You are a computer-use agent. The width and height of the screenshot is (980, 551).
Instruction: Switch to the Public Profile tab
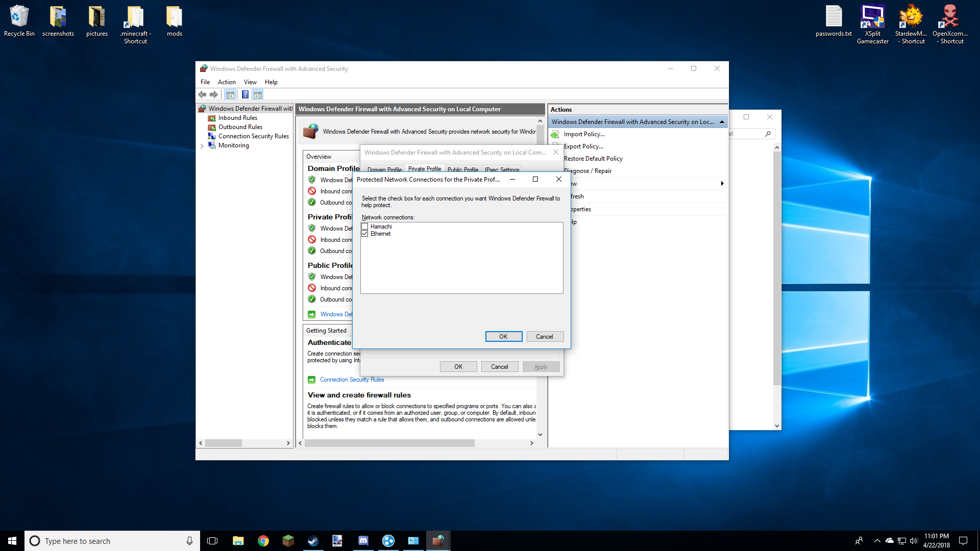pos(463,169)
